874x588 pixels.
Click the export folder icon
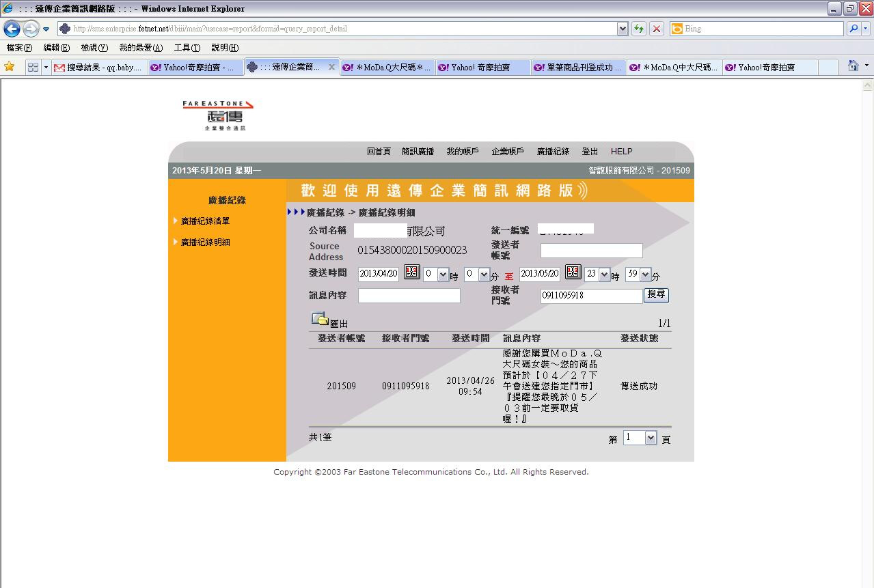click(x=319, y=319)
